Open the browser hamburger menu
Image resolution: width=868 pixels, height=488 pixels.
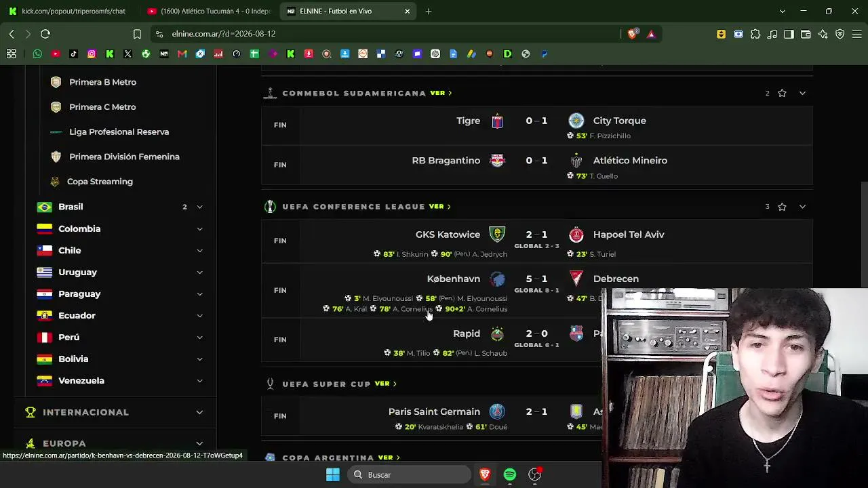pyautogui.click(x=857, y=34)
